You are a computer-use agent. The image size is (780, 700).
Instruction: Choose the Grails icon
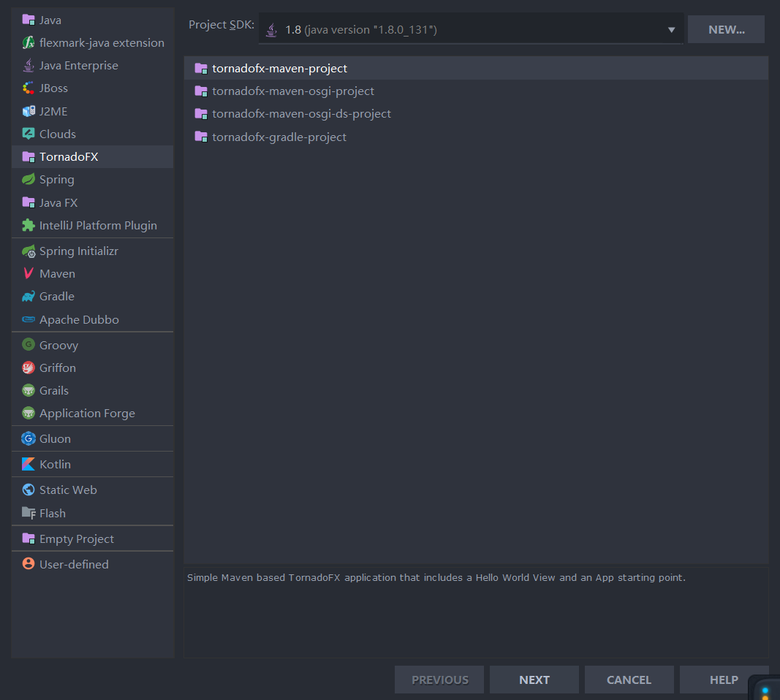(29, 390)
